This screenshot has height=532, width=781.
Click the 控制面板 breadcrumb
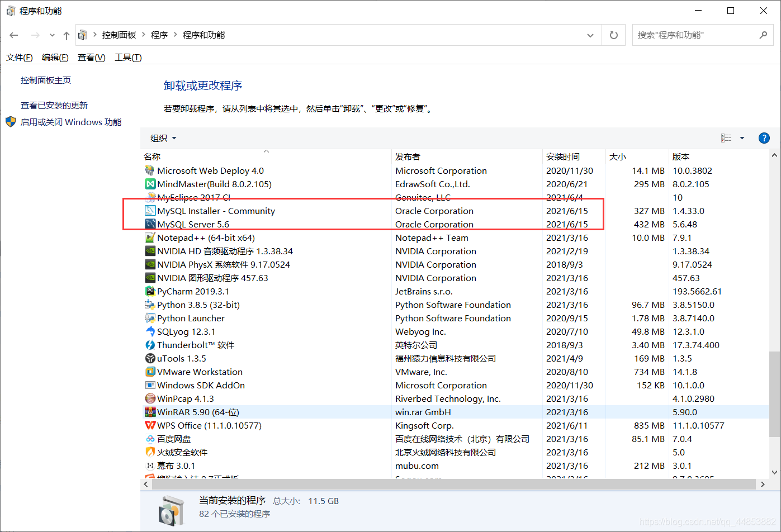click(x=119, y=35)
